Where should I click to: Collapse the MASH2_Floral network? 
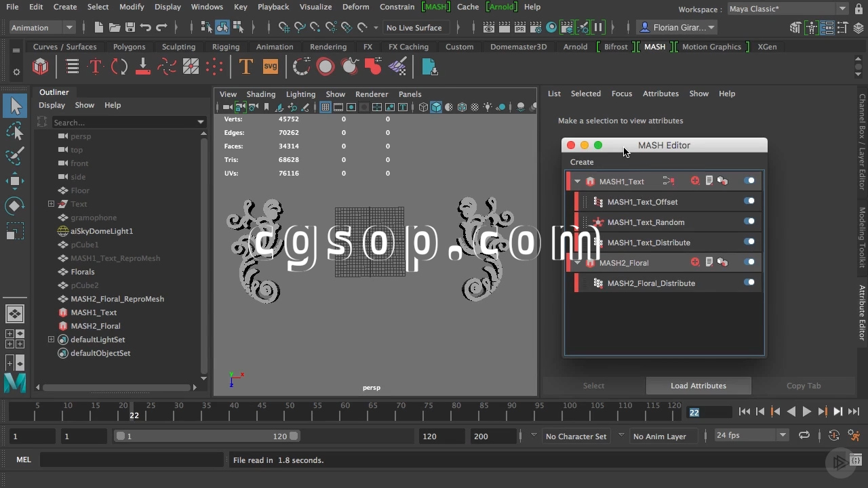point(577,263)
